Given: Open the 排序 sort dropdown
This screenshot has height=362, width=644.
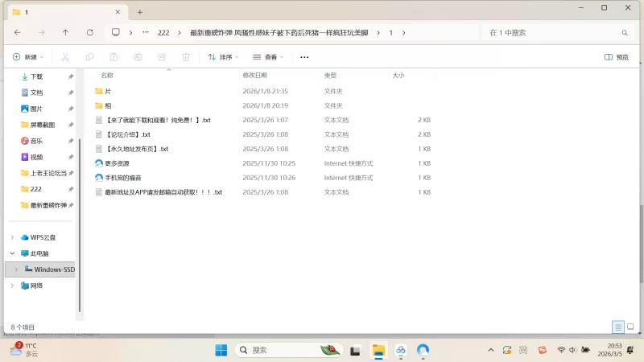Looking at the screenshot, I should tap(224, 57).
